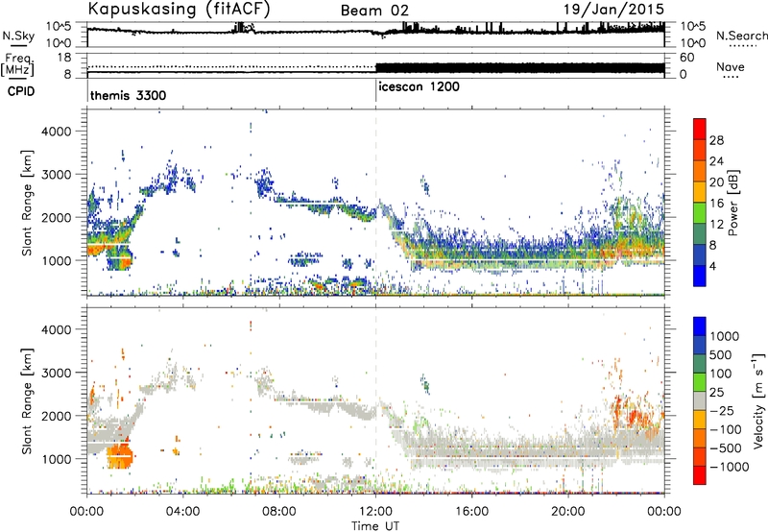The image size is (768, 532).
Task: Click the 'icescan 1200' CPID text
Action: [420, 87]
